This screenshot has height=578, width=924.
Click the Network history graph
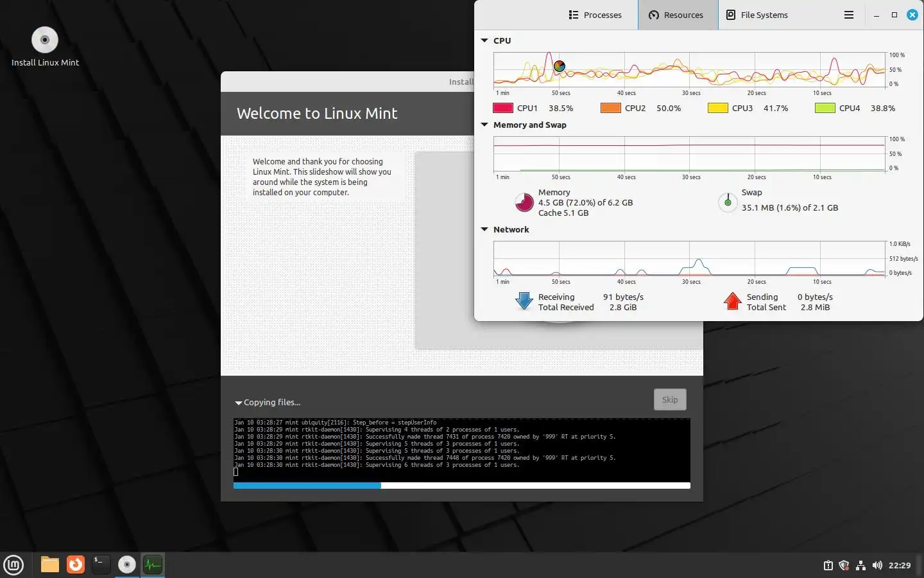(x=690, y=258)
